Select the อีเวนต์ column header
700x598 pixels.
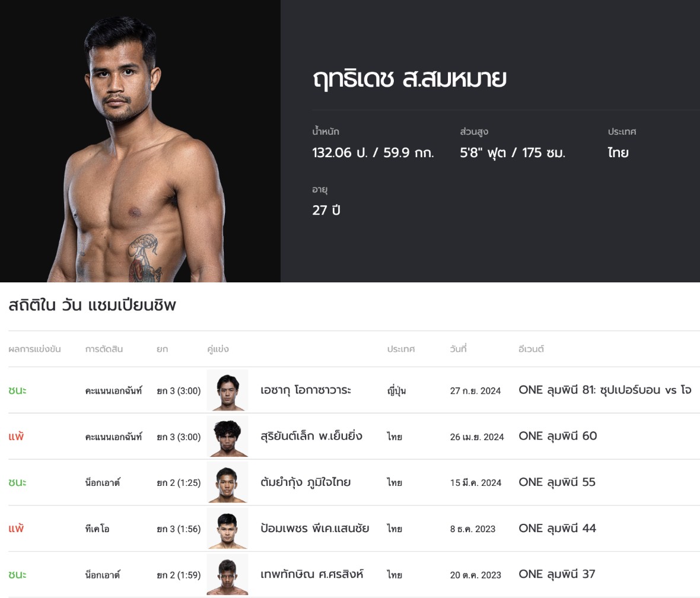(x=531, y=349)
